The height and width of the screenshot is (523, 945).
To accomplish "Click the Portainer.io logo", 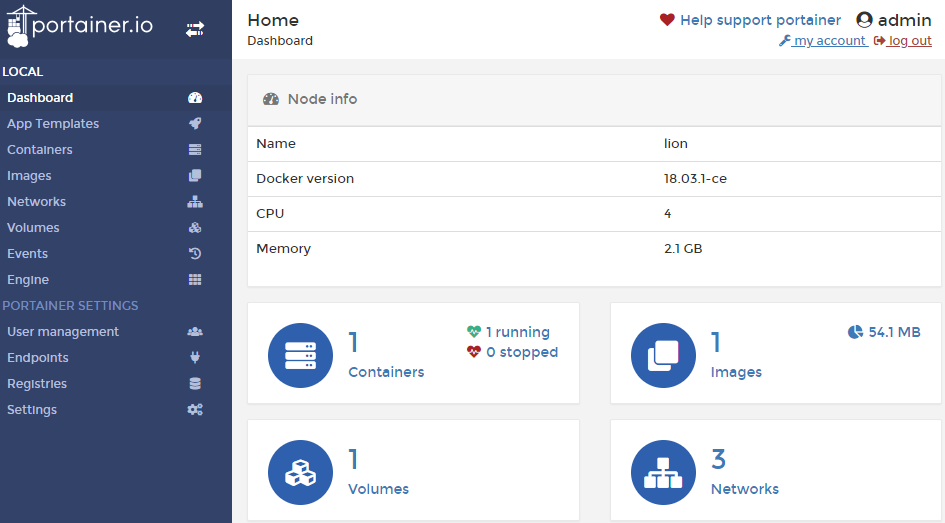I will 81,27.
